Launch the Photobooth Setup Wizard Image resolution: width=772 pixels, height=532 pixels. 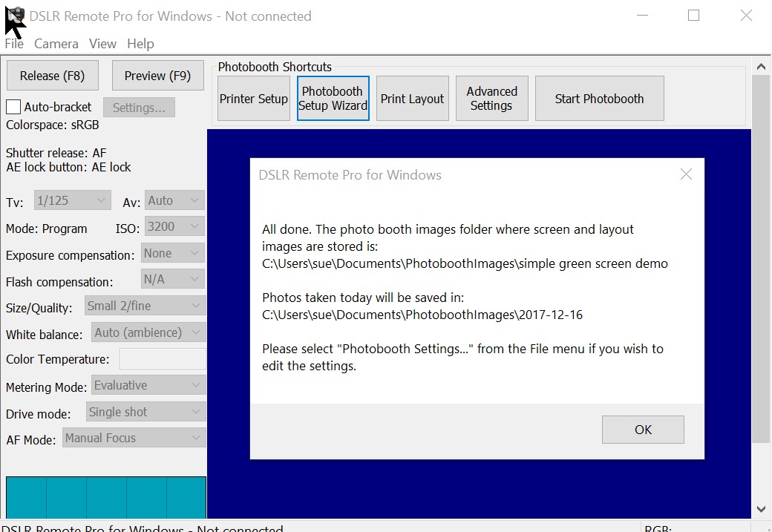(333, 99)
